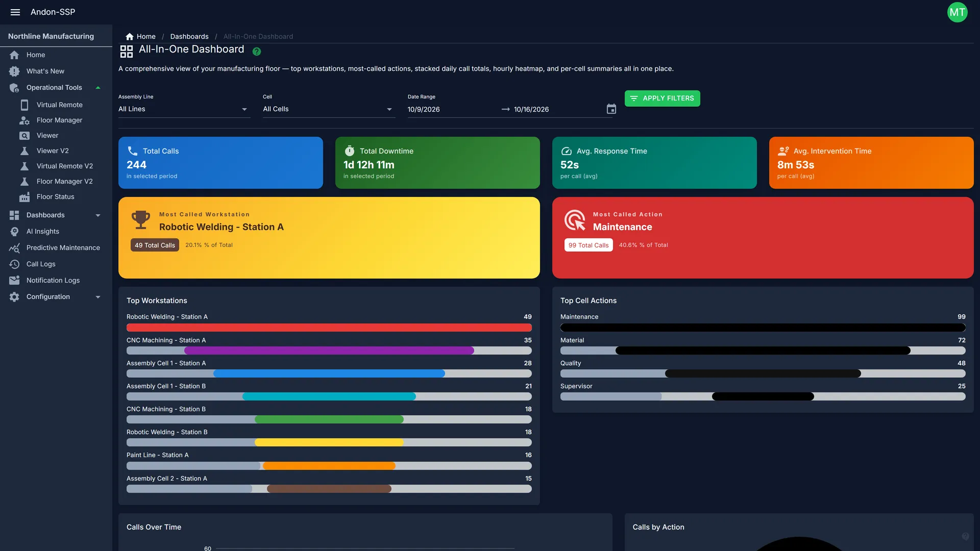Click the 99 Total Calls badge

point(589,245)
